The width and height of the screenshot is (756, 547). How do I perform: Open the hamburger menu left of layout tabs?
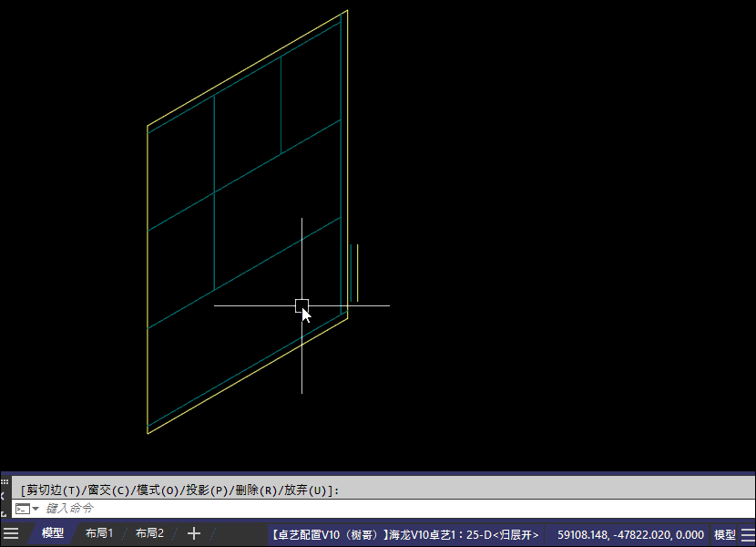(11, 534)
